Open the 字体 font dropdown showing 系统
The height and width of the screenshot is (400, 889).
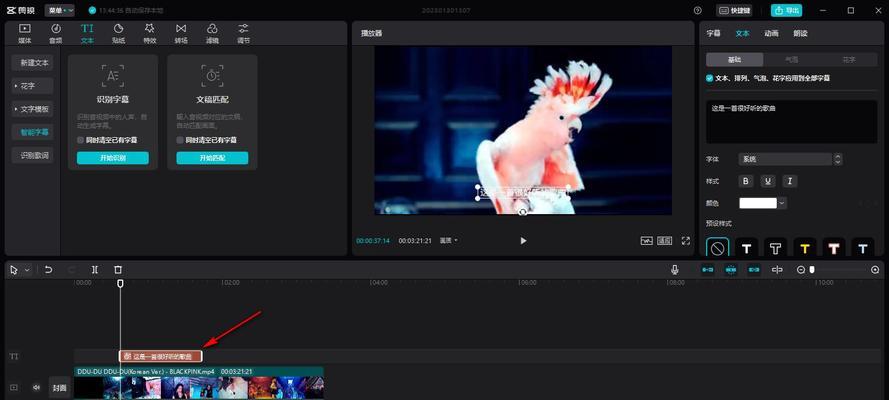(790, 160)
